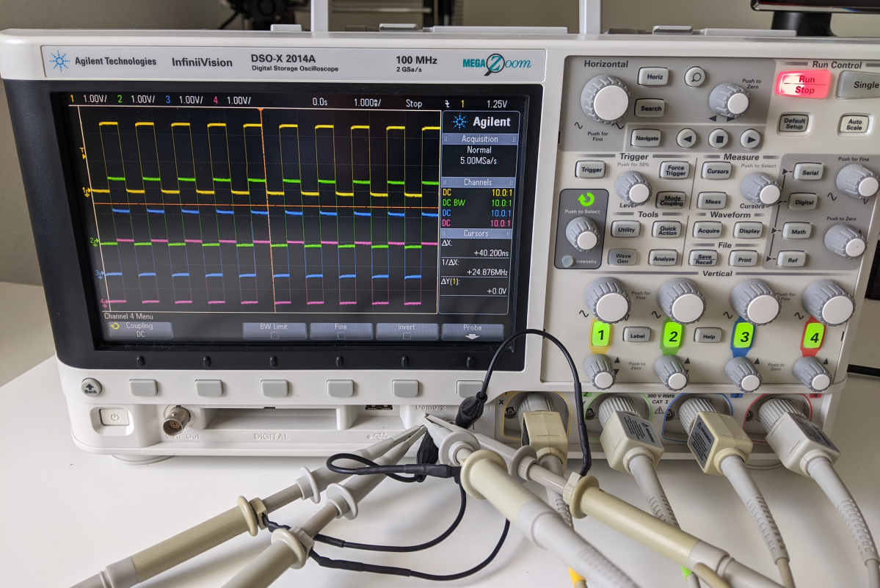Click the Push to Select entry knob

(583, 236)
